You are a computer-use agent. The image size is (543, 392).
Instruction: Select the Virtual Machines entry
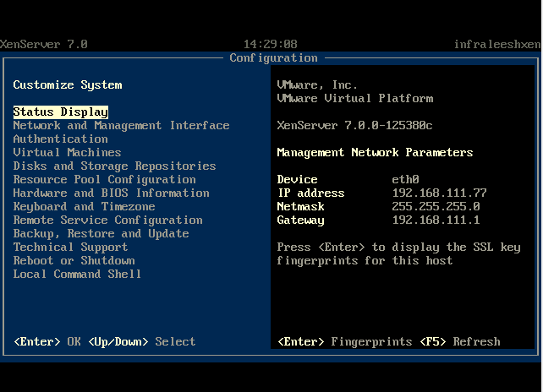[67, 153]
